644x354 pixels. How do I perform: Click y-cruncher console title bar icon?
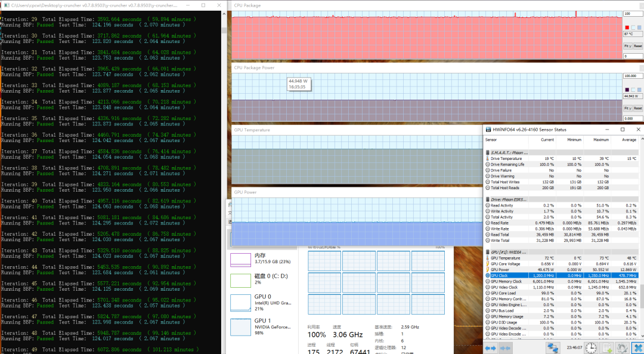5,5
